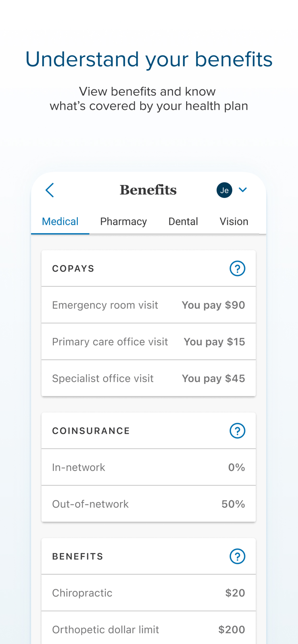This screenshot has width=298, height=644.
Task: Click the back arrow on the Benefits screen
Action: coord(49,189)
